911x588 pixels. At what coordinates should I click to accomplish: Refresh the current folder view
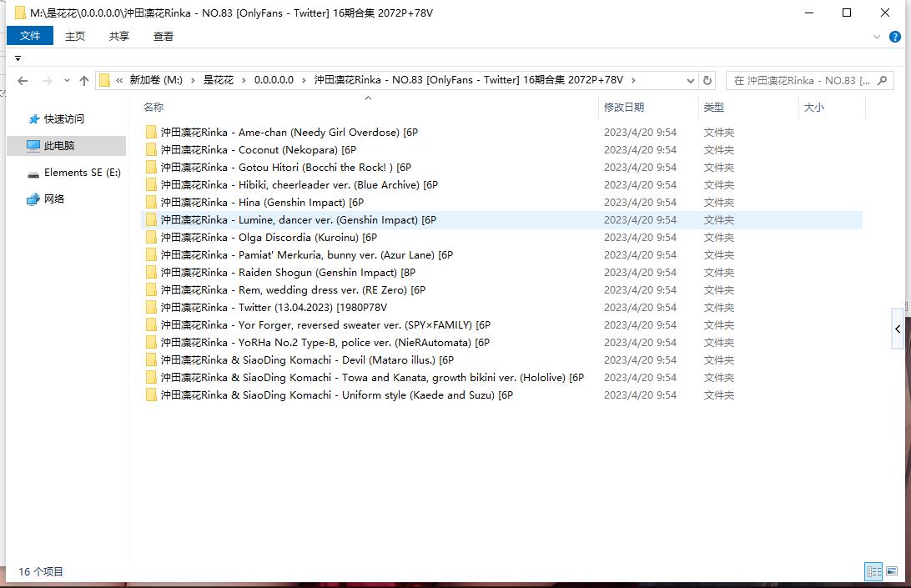707,81
